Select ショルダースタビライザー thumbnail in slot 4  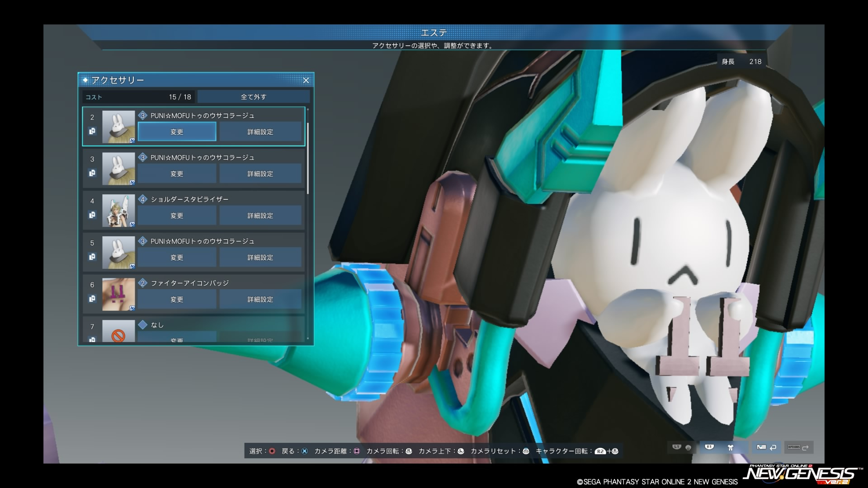coord(118,211)
